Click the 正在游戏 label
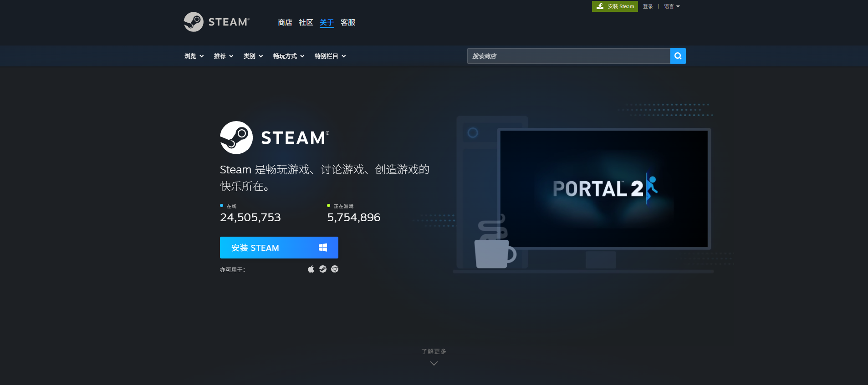 pyautogui.click(x=343, y=206)
